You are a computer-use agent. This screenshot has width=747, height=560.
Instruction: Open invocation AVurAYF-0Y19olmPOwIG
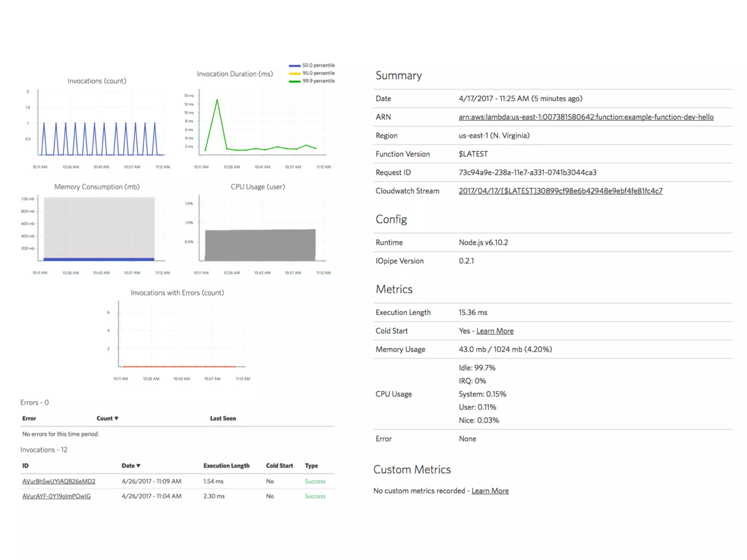tap(57, 496)
